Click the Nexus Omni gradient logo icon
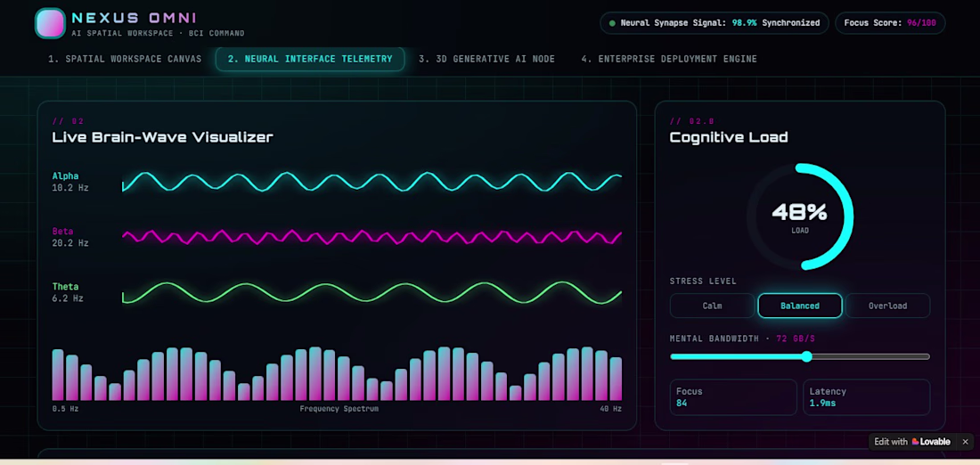This screenshot has height=465, width=980. 50,23
